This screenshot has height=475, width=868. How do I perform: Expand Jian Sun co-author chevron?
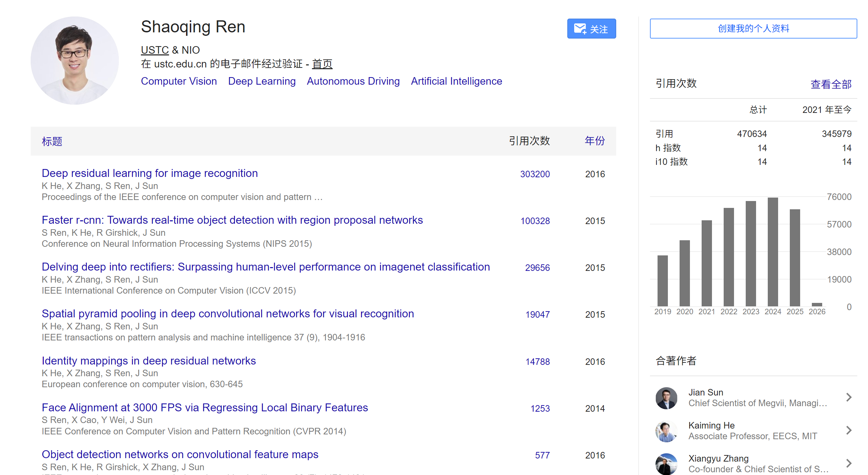(x=849, y=398)
